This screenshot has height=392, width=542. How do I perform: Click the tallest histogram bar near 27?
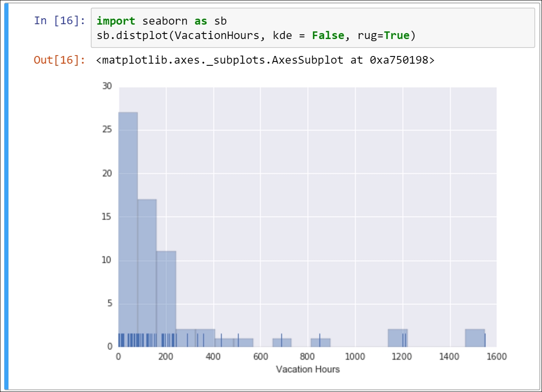click(128, 230)
